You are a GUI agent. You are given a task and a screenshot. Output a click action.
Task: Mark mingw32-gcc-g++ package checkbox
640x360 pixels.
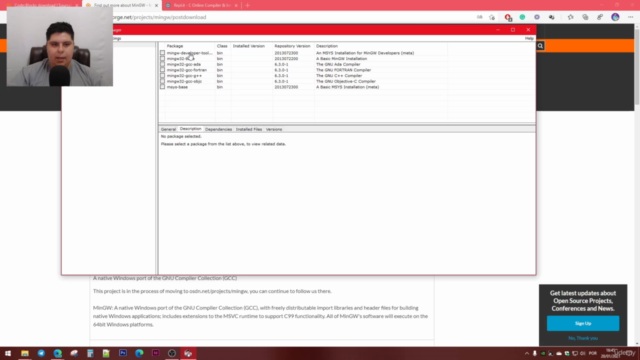tap(162, 76)
